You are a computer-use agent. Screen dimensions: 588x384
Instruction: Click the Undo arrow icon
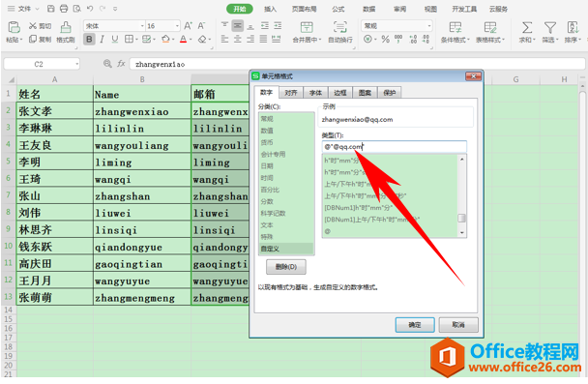coord(90,9)
